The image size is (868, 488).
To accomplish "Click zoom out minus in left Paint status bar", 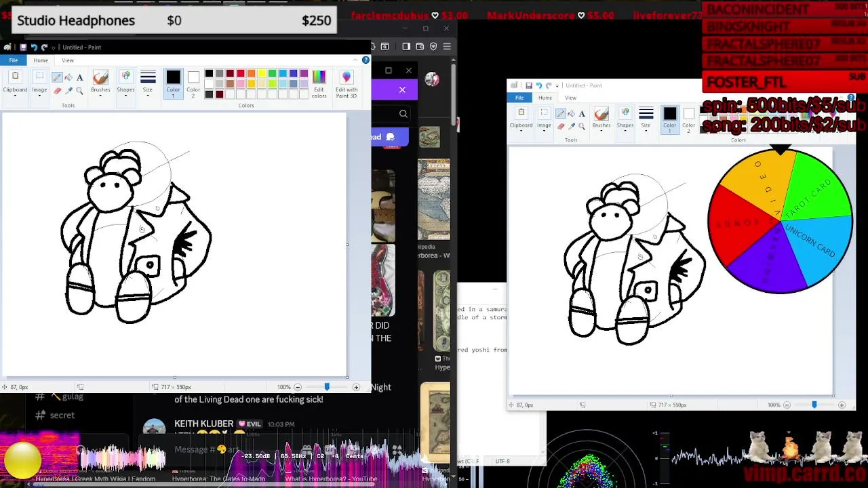I will click(297, 387).
